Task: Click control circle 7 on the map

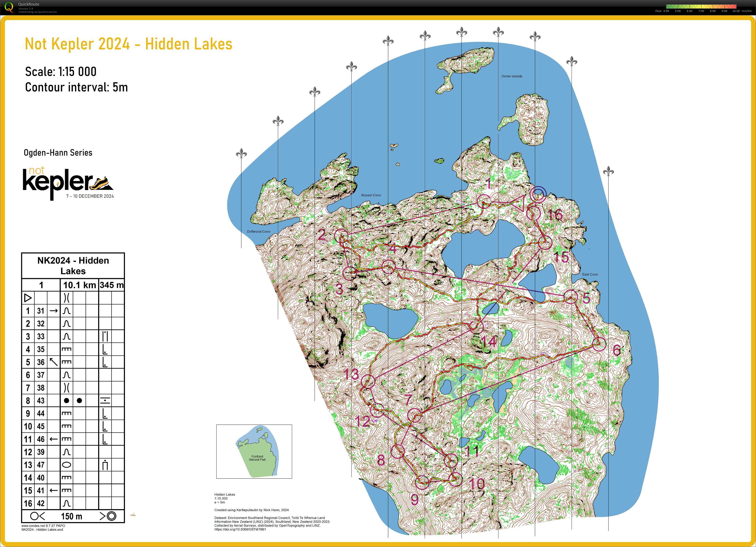Action: pyautogui.click(x=415, y=415)
